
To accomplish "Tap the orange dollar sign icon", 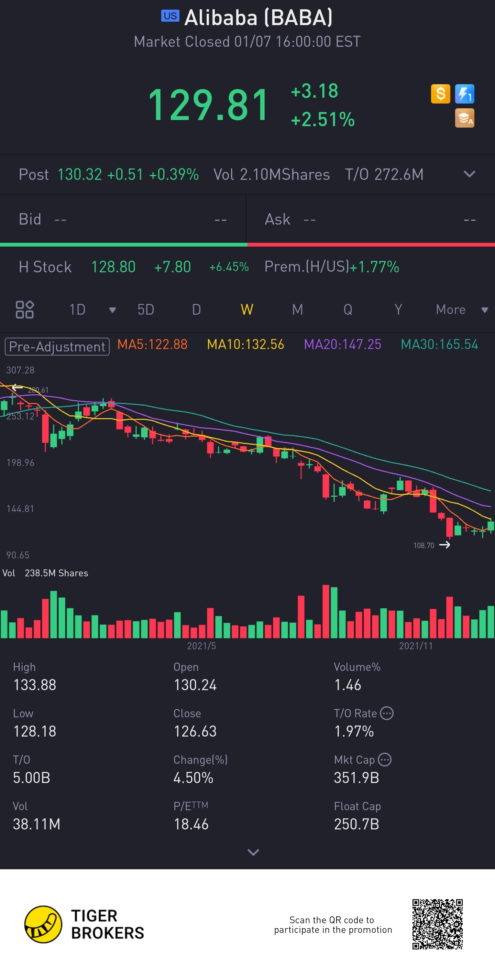I will pyautogui.click(x=440, y=94).
